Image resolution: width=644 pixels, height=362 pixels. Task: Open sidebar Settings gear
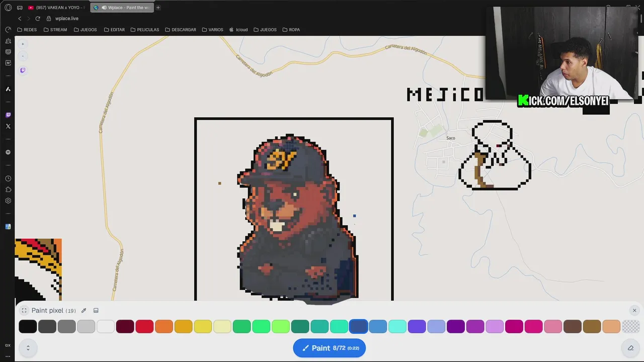pos(8,201)
